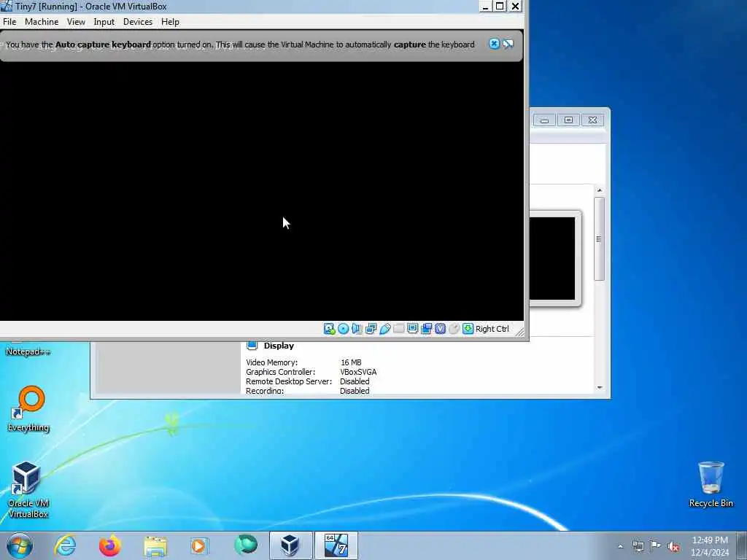
Task: Click the Display section header
Action: (x=279, y=346)
